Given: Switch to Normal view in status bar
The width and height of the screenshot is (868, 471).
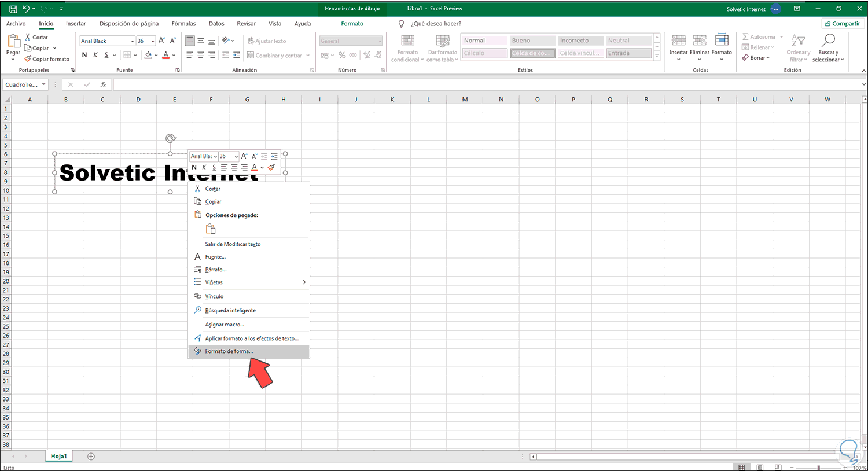Looking at the screenshot, I should click(x=742, y=467).
